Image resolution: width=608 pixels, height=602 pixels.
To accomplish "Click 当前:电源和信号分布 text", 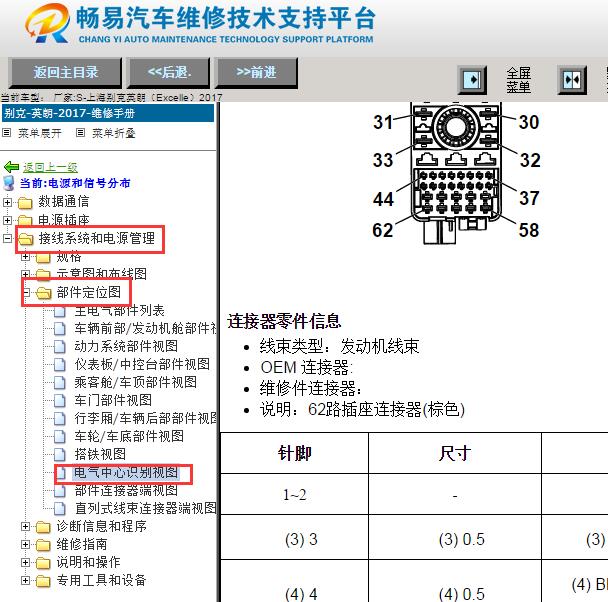I will tap(75, 183).
